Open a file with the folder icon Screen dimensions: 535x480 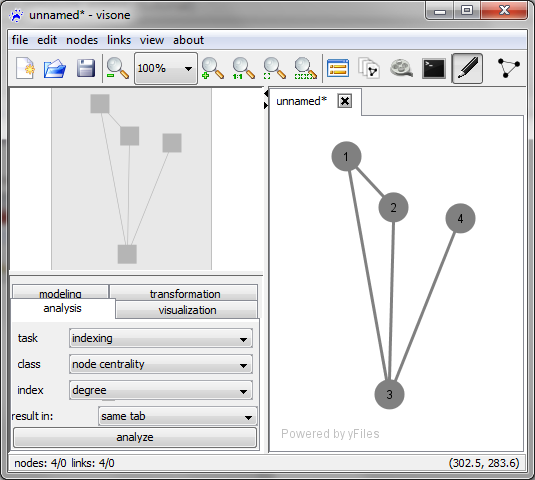coord(55,68)
